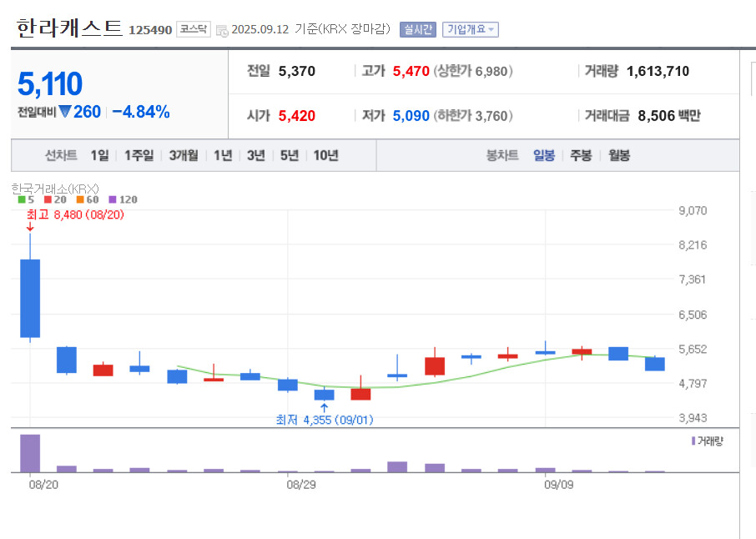Switch candle chart to 주봉

581,155
